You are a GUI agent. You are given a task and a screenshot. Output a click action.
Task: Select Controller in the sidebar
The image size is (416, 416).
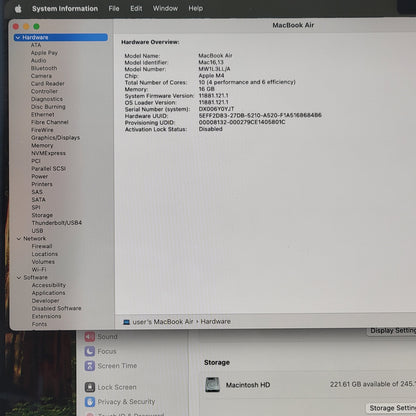point(44,91)
